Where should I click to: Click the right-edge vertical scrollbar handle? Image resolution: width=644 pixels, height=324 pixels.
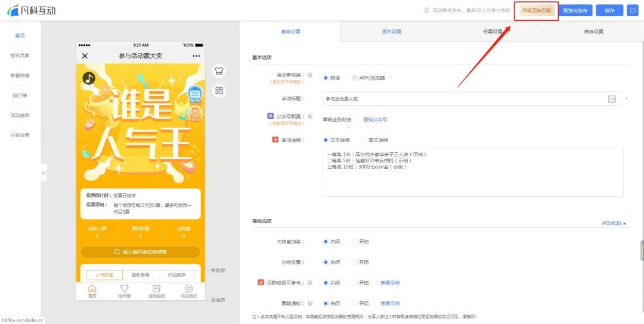[642, 250]
